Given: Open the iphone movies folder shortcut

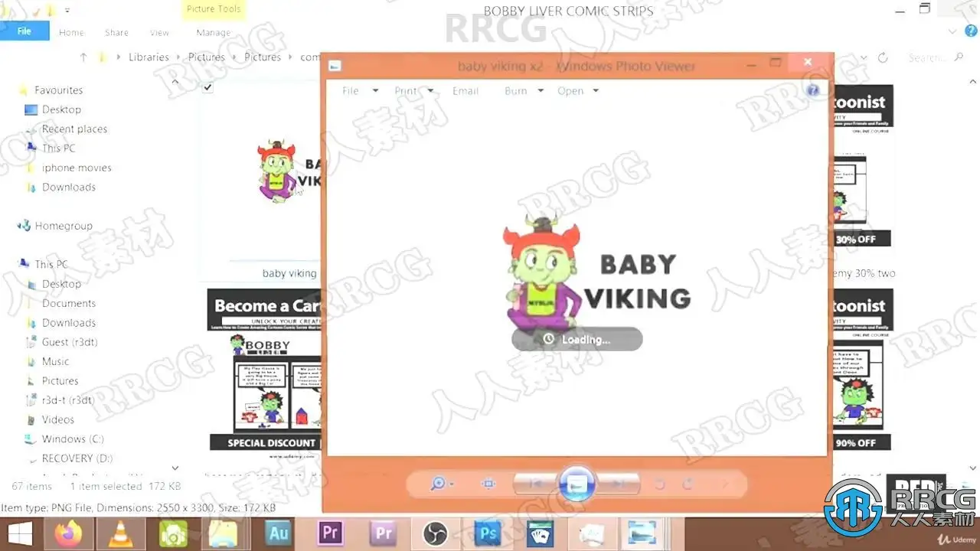Looking at the screenshot, I should (76, 168).
